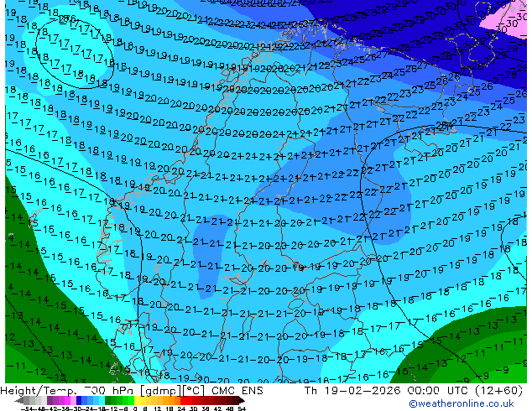Pick the bright red legend swatch at 24
The image size is (532, 411).
[x=183, y=400]
